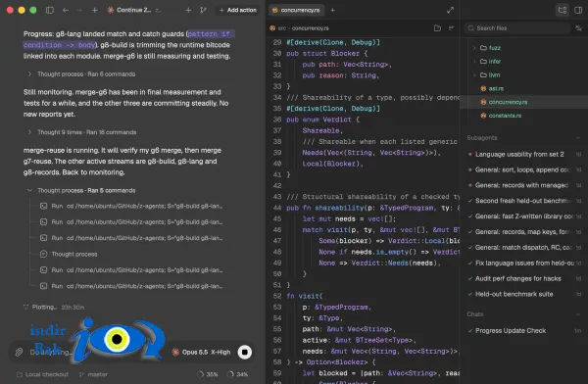The height and width of the screenshot is (384, 588).
Task: Click the 'Plotting.. 23h 30m' status
Action: 54,308
